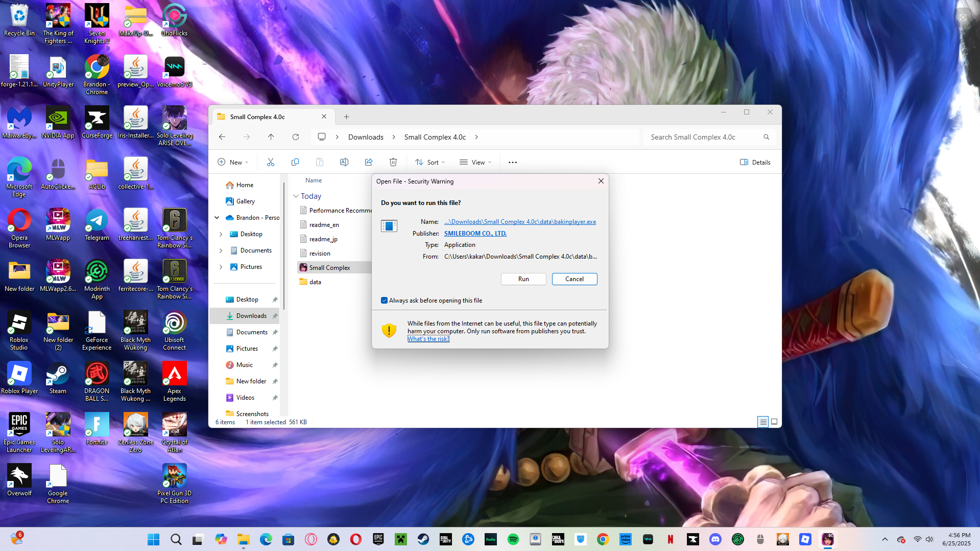Viewport: 980px width, 551px height.
Task: Open the Recycle Bin desktop icon
Action: click(19, 20)
